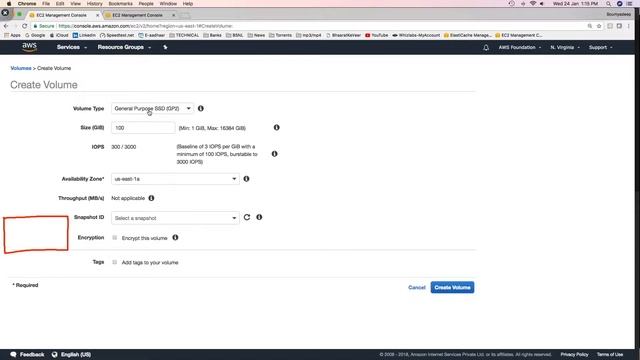This screenshot has width=640, height=360.
Task: Open the Snapshot ID select dropdown
Action: (x=175, y=218)
